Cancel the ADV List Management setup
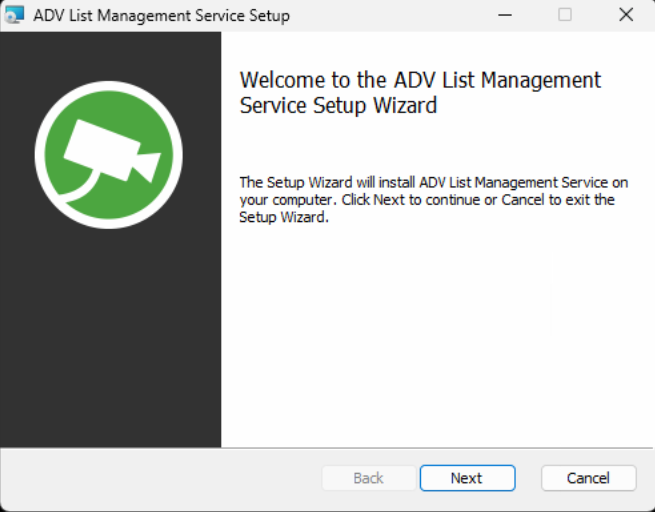 588,478
